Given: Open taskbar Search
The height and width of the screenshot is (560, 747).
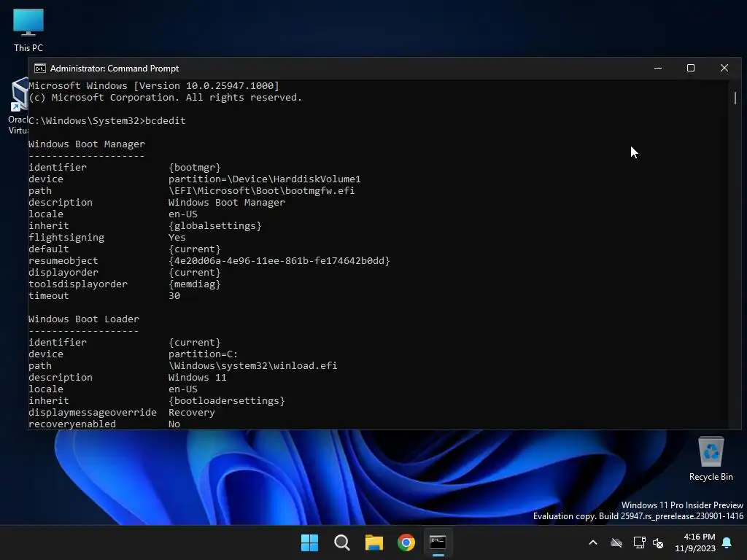Looking at the screenshot, I should click(341, 542).
